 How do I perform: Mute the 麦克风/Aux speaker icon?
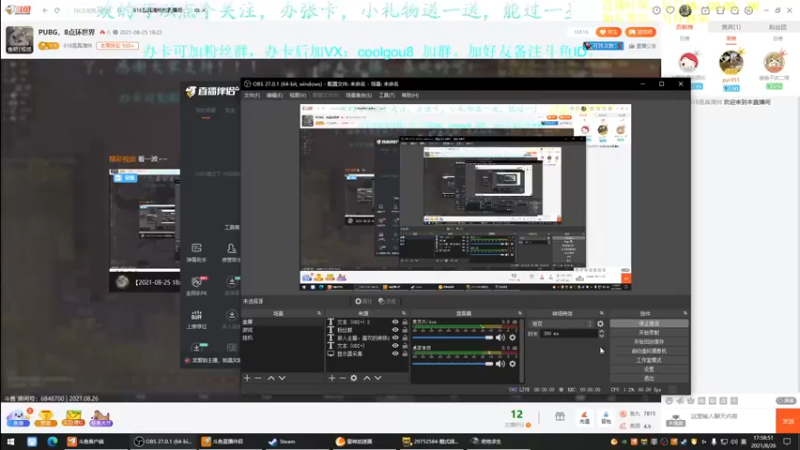coord(500,337)
